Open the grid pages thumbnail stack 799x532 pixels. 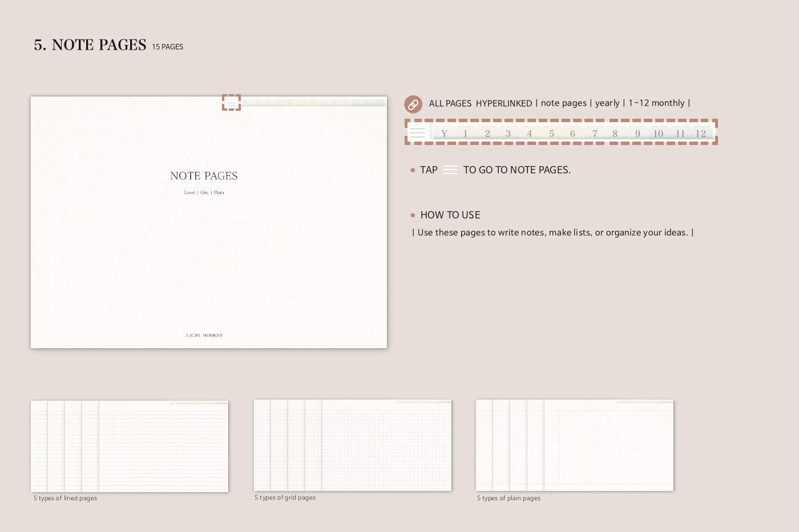(x=353, y=445)
